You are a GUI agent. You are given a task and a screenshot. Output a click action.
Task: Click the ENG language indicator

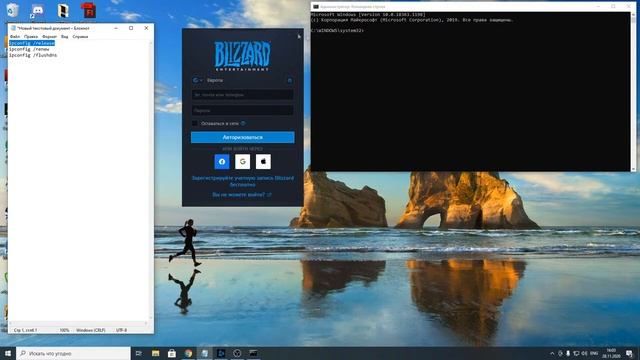point(594,353)
